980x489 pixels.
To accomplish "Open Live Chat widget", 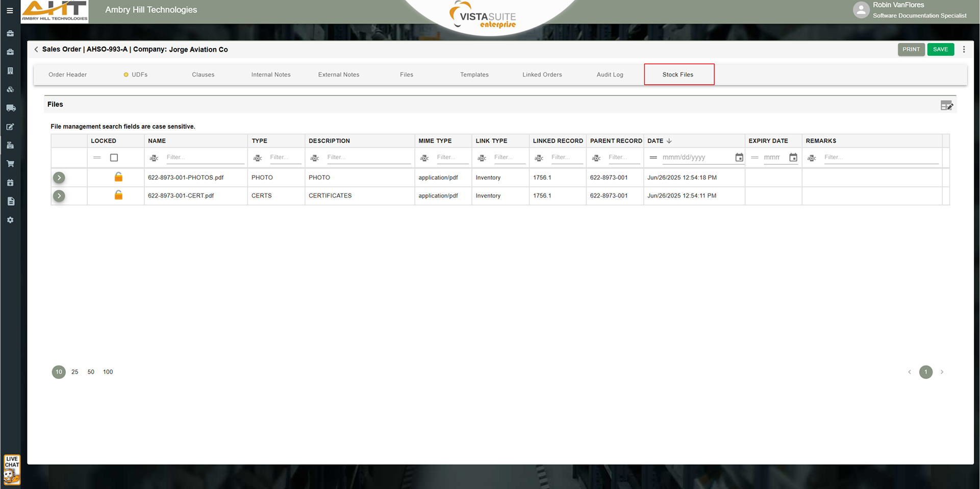I will click(12, 469).
